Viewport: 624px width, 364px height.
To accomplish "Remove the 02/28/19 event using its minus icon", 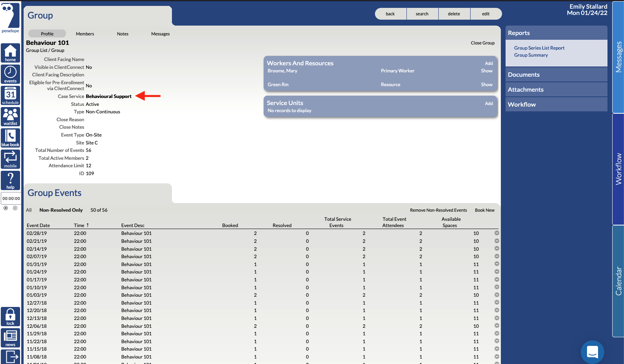I will tap(497, 233).
